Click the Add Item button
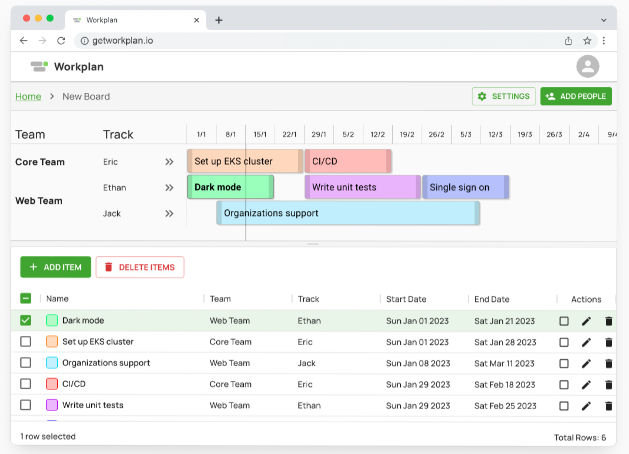 click(55, 267)
